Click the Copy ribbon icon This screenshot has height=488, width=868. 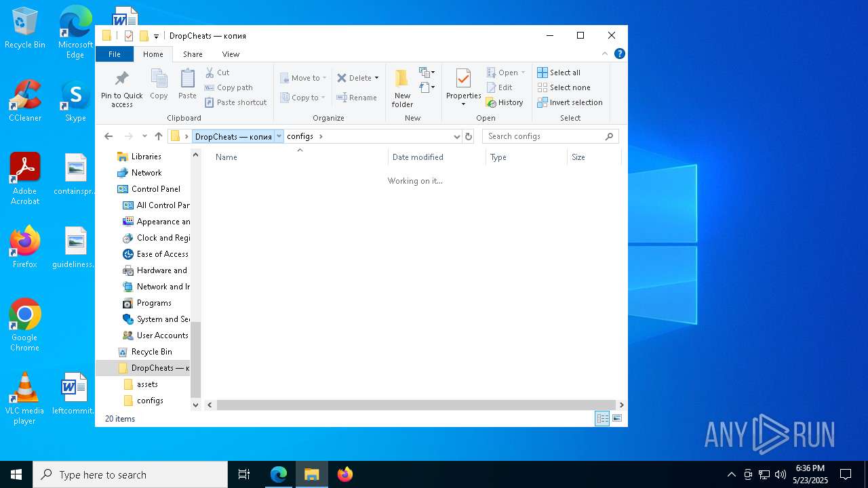tap(159, 84)
